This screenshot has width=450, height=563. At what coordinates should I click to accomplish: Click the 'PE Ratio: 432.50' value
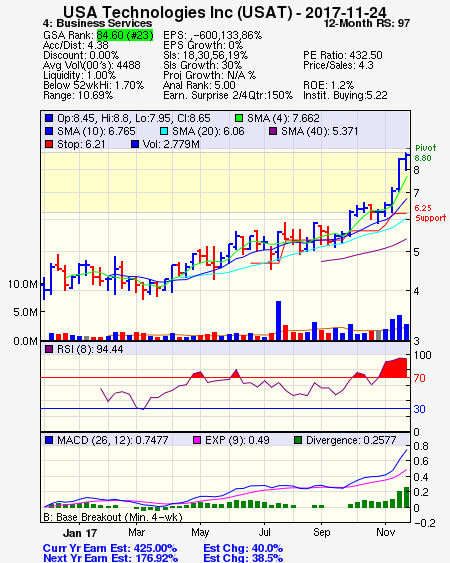click(x=343, y=55)
